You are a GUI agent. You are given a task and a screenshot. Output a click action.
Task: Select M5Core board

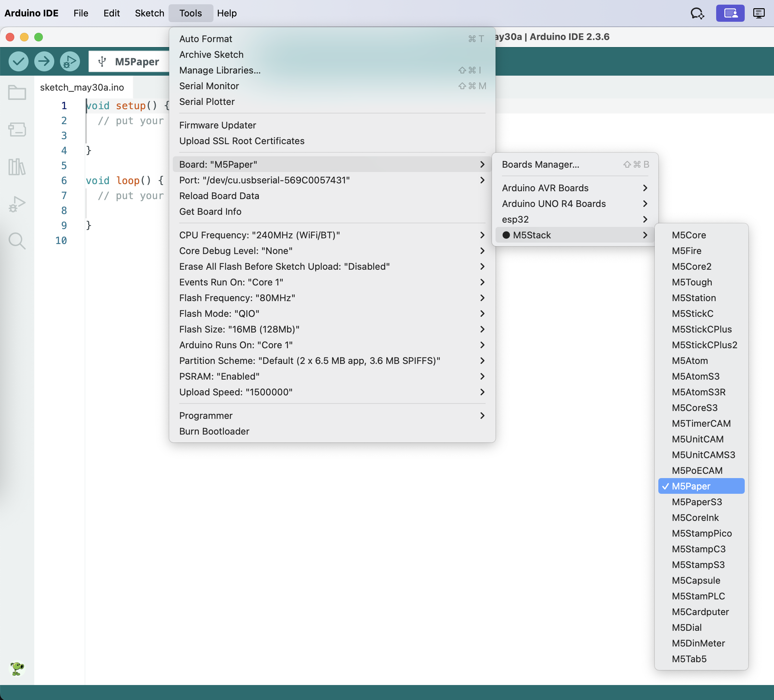(x=701, y=235)
